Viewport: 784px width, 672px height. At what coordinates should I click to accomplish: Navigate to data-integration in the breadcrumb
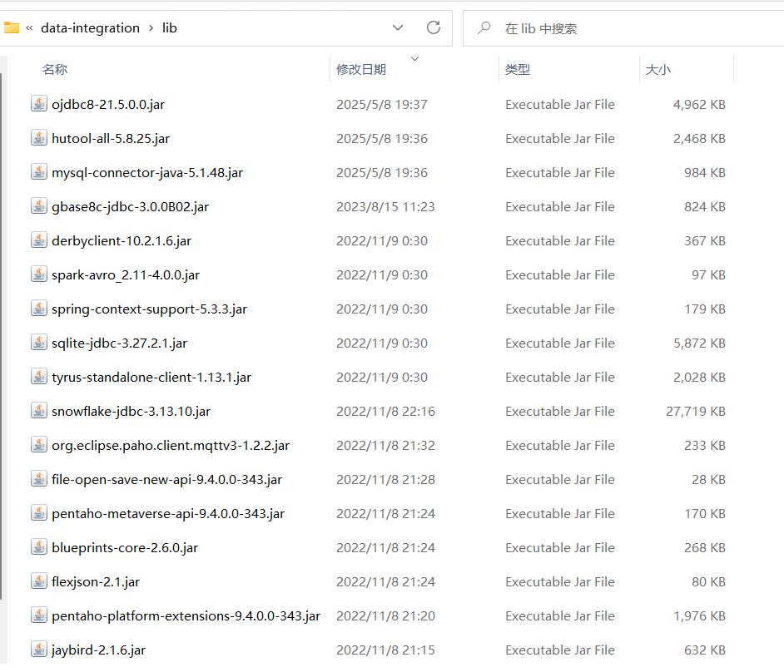click(90, 28)
